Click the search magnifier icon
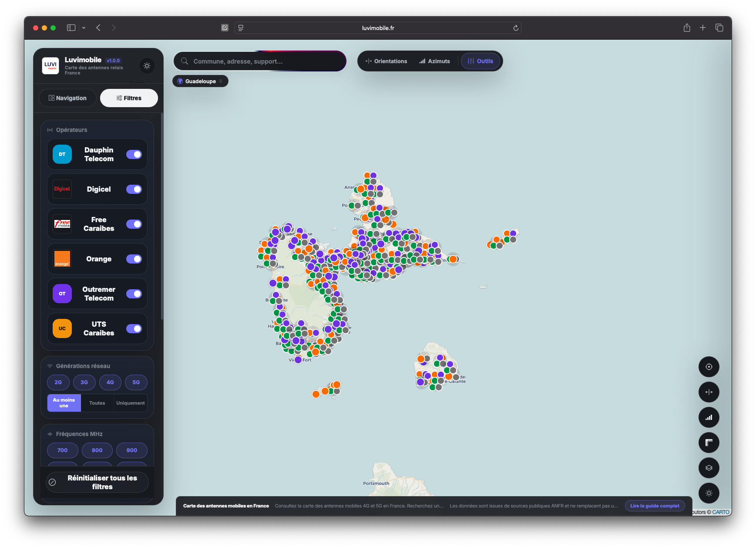The width and height of the screenshot is (756, 548). point(185,61)
